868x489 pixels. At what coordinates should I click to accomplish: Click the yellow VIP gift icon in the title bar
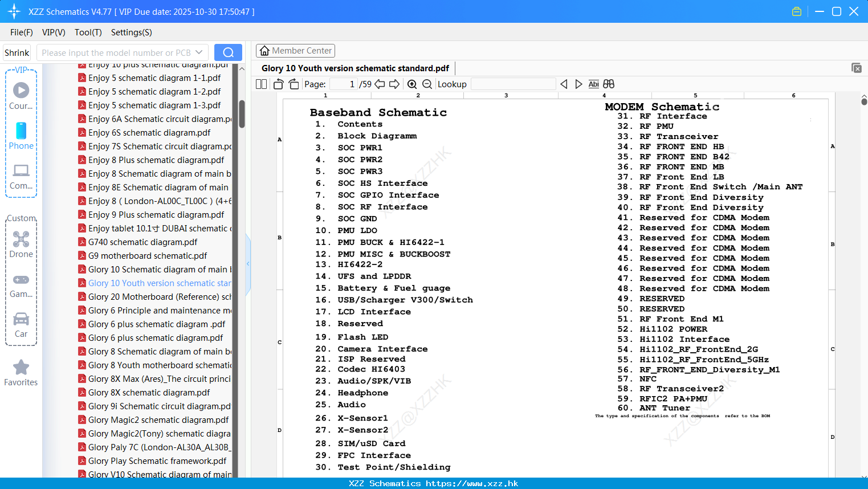797,11
